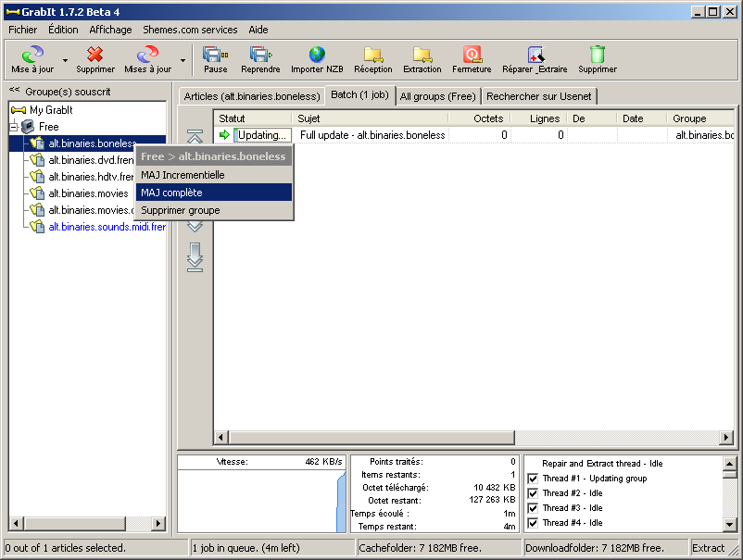
Task: Toggle Thread #2 - Idle checkbox
Action: tap(533, 493)
